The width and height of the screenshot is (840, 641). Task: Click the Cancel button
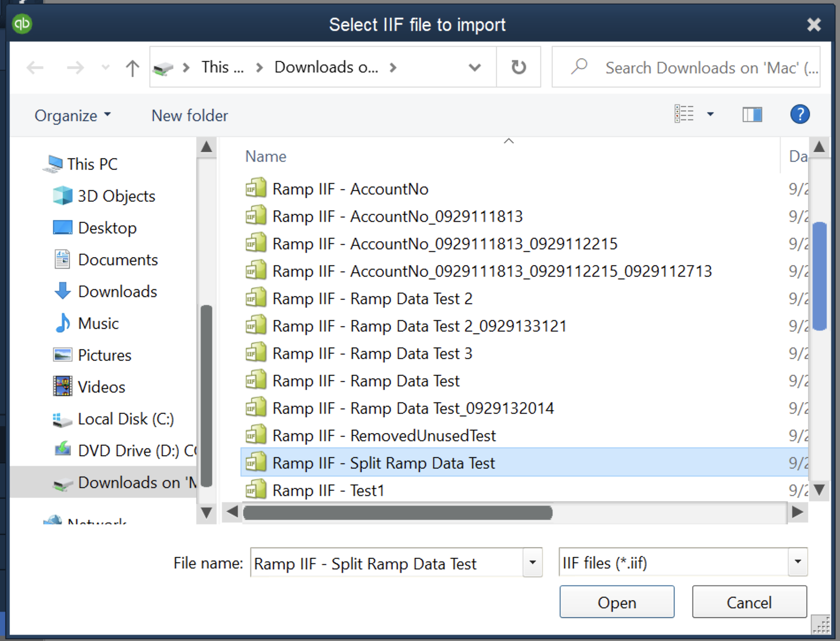point(749,602)
